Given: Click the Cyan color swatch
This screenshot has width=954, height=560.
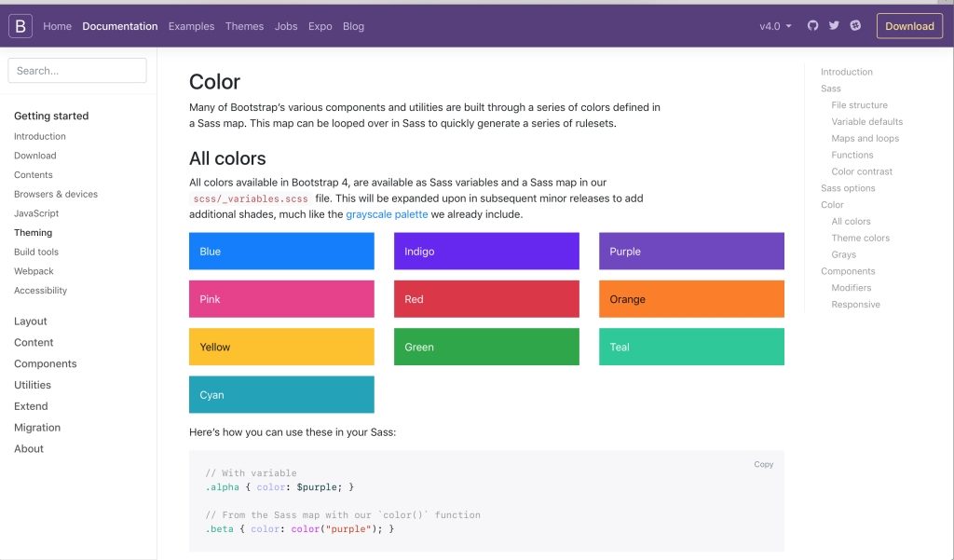Looking at the screenshot, I should (x=281, y=394).
